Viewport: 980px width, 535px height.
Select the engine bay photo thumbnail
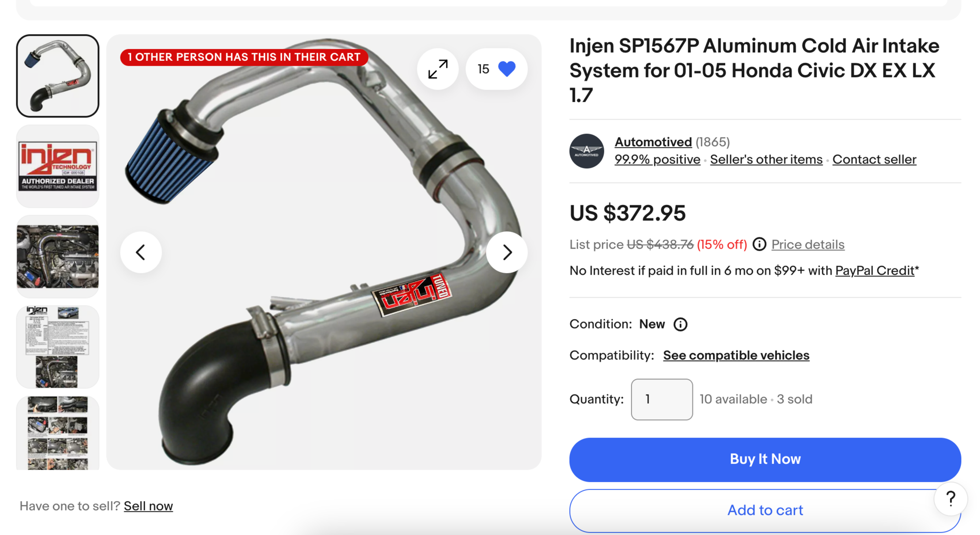pos(58,256)
